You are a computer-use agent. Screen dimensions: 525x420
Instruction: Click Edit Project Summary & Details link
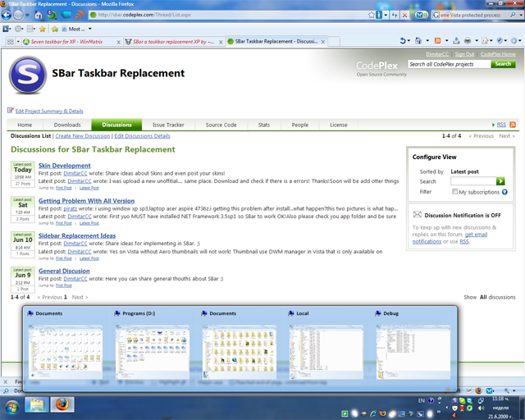click(x=49, y=112)
